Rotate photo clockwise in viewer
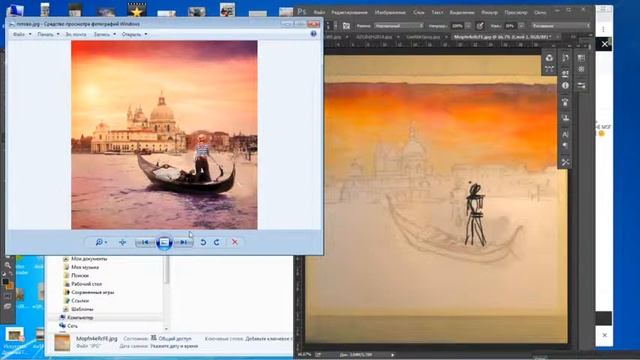The width and height of the screenshot is (640, 360). 217,242
